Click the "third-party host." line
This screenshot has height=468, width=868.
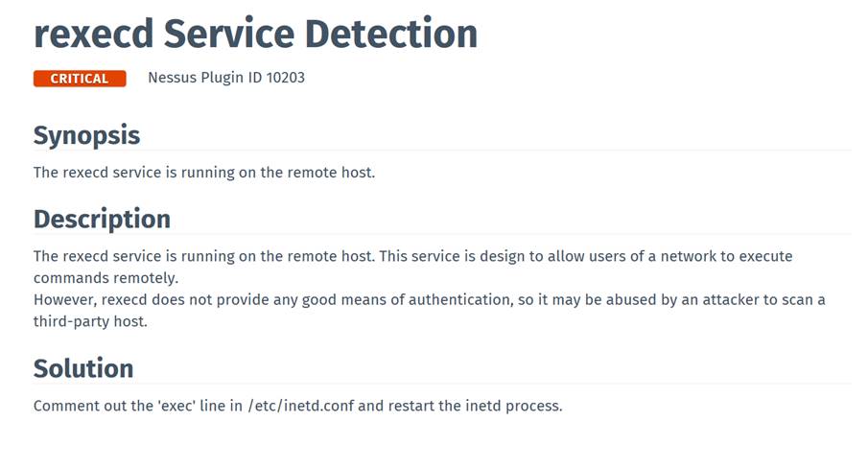[90, 321]
